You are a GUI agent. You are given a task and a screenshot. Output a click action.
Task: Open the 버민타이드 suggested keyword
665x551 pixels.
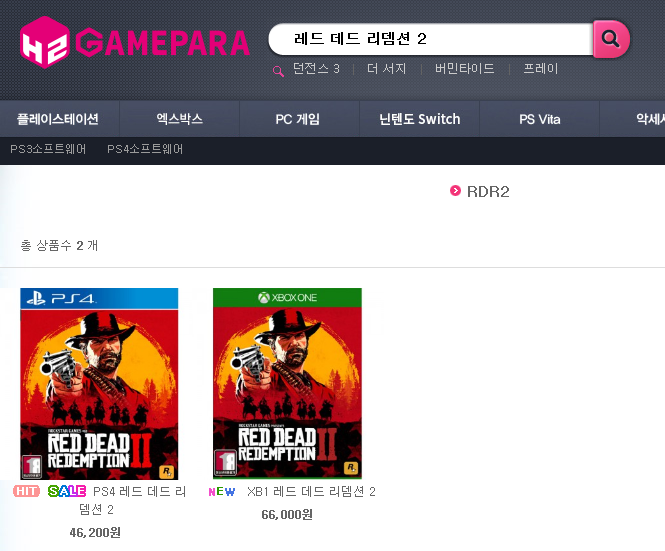464,69
